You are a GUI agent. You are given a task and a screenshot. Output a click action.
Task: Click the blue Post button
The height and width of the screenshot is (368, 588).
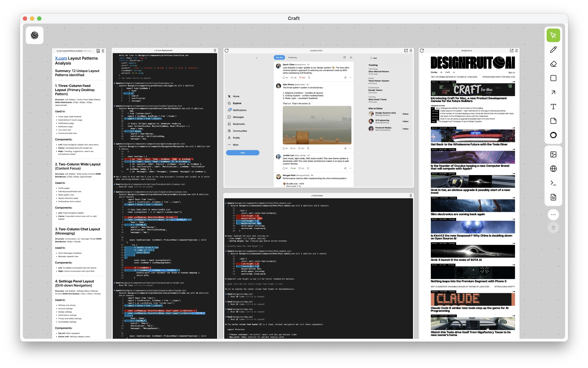tap(242, 153)
